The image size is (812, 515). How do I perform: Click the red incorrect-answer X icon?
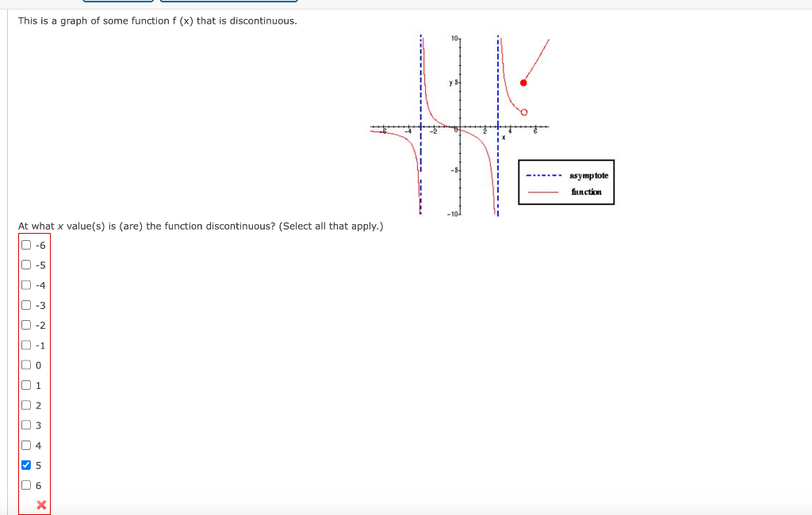(x=40, y=505)
